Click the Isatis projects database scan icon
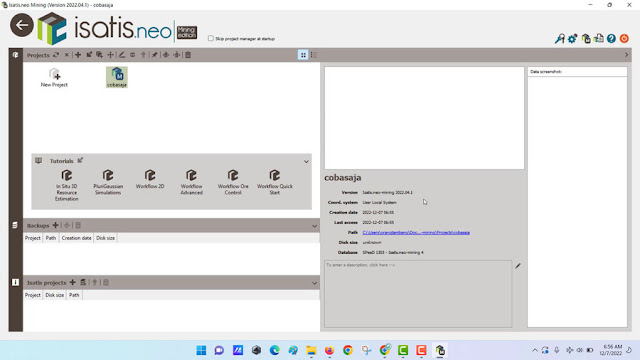640x360 pixels. click(83, 282)
